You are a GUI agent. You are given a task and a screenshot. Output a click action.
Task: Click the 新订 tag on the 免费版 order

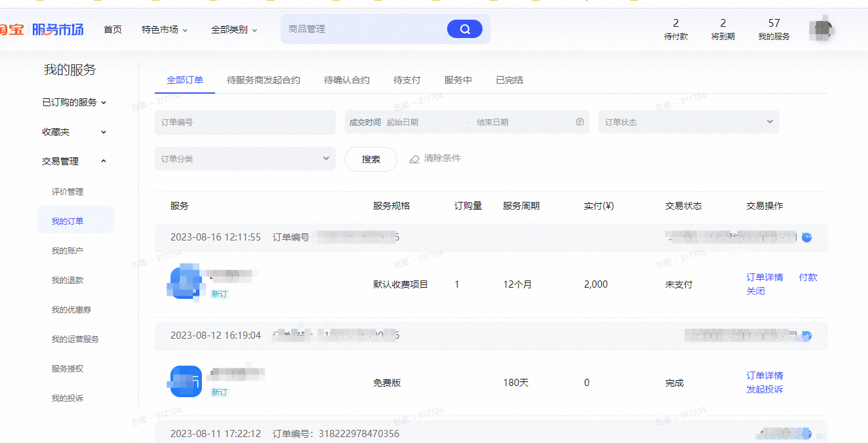pyautogui.click(x=220, y=393)
